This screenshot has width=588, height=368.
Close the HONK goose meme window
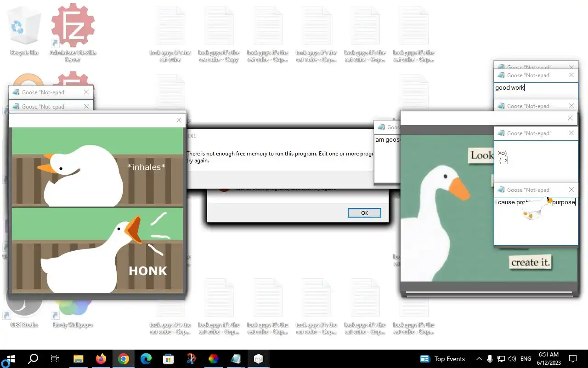click(x=179, y=120)
